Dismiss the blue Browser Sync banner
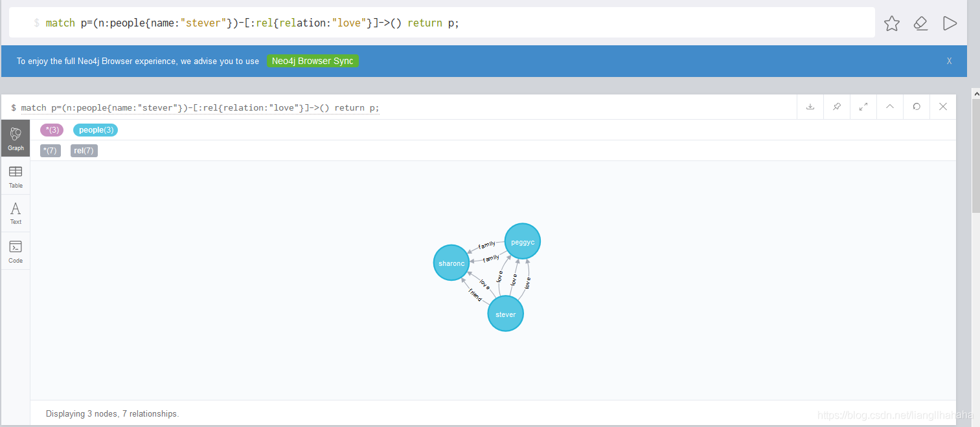980x427 pixels. click(949, 61)
